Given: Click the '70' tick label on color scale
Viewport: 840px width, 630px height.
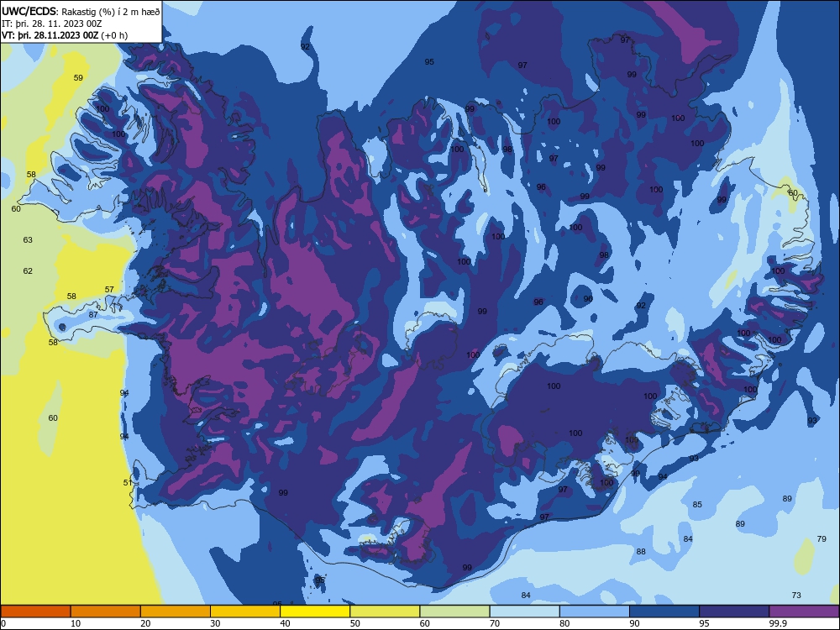Looking at the screenshot, I should (495, 623).
